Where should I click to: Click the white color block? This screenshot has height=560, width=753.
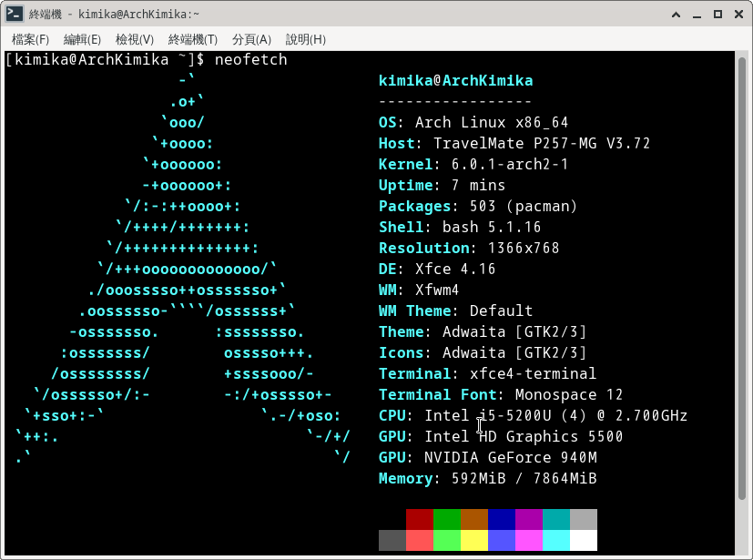[x=584, y=540]
